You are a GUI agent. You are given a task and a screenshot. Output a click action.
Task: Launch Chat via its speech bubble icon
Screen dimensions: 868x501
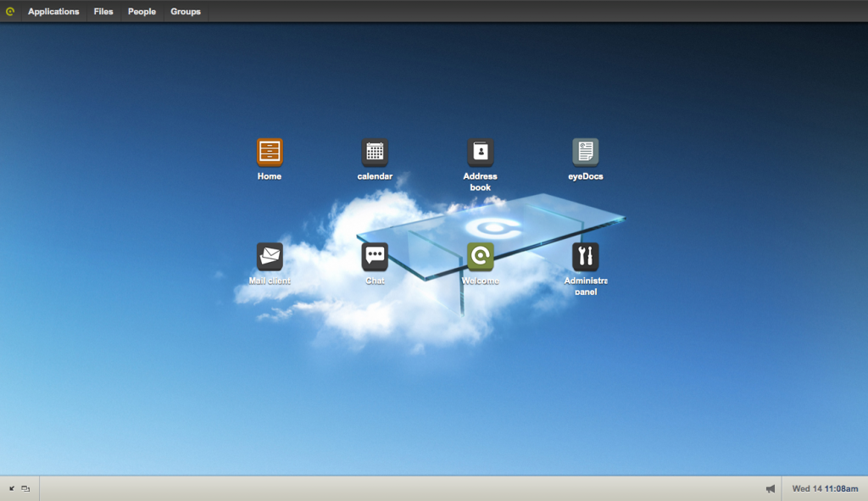pyautogui.click(x=375, y=257)
